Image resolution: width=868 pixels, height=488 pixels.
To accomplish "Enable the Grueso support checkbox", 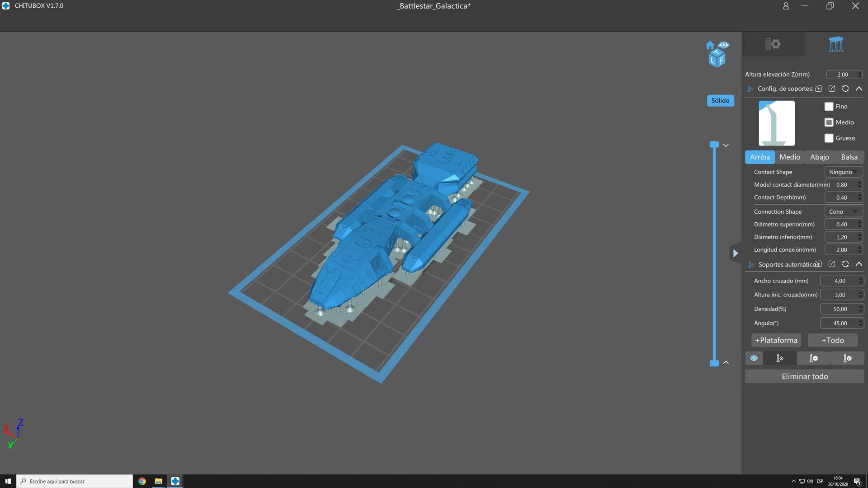I will click(829, 138).
